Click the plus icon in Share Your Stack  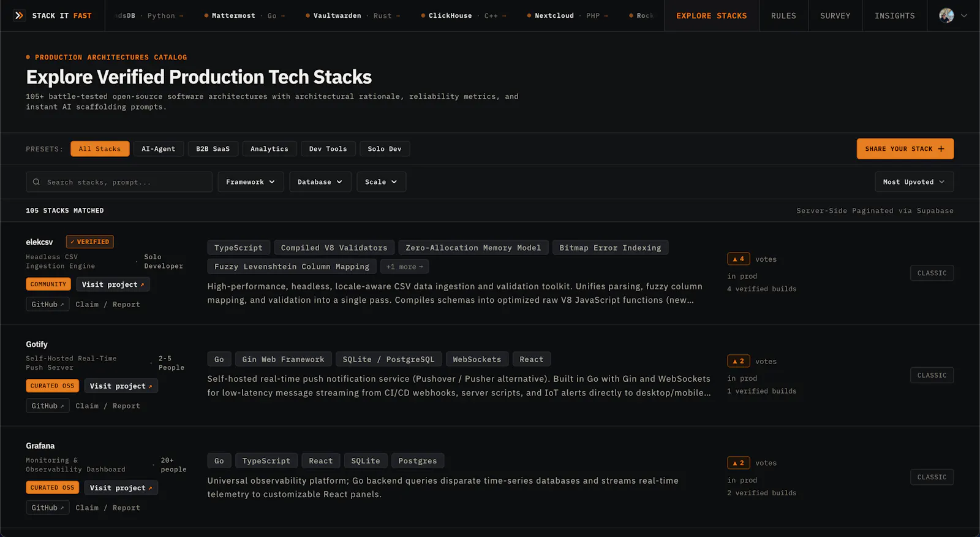coord(941,149)
